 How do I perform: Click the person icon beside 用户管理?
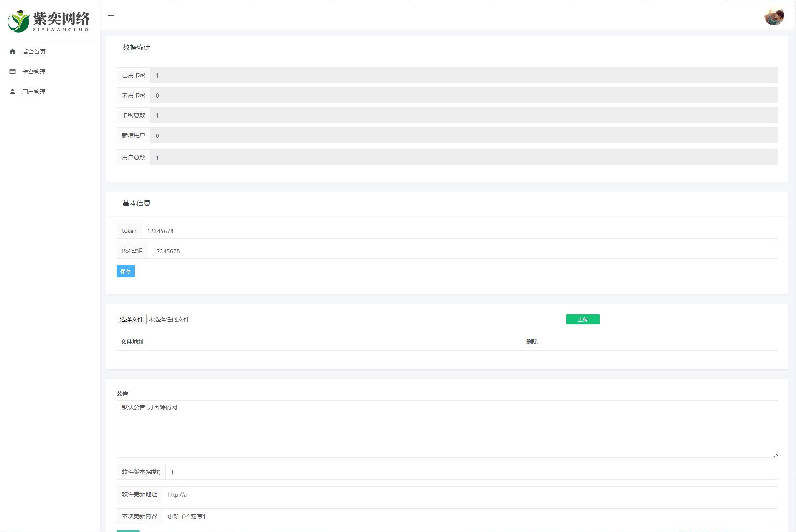click(x=13, y=91)
